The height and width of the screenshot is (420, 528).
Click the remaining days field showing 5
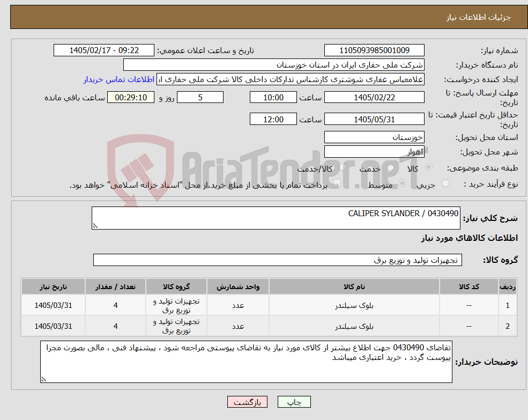pos(200,98)
